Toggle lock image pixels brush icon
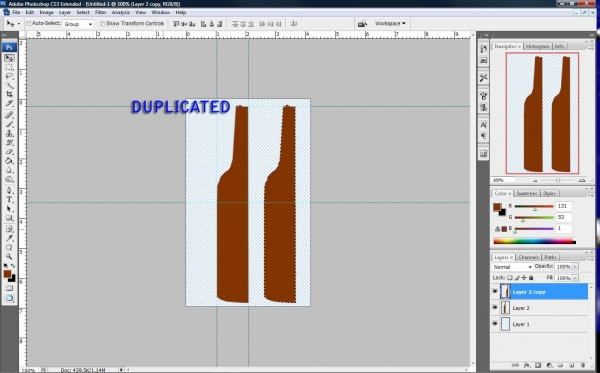 coord(517,278)
